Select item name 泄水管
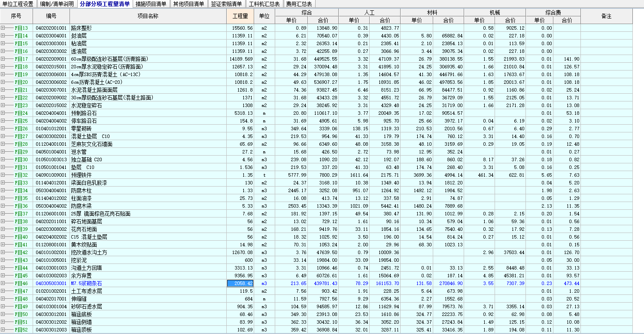The width and height of the screenshot is (644, 334). coord(79,152)
